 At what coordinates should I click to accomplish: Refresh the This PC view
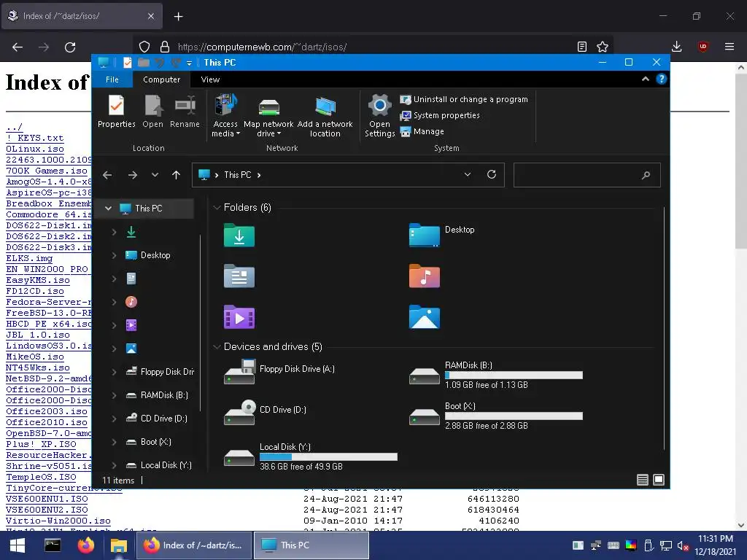[492, 175]
